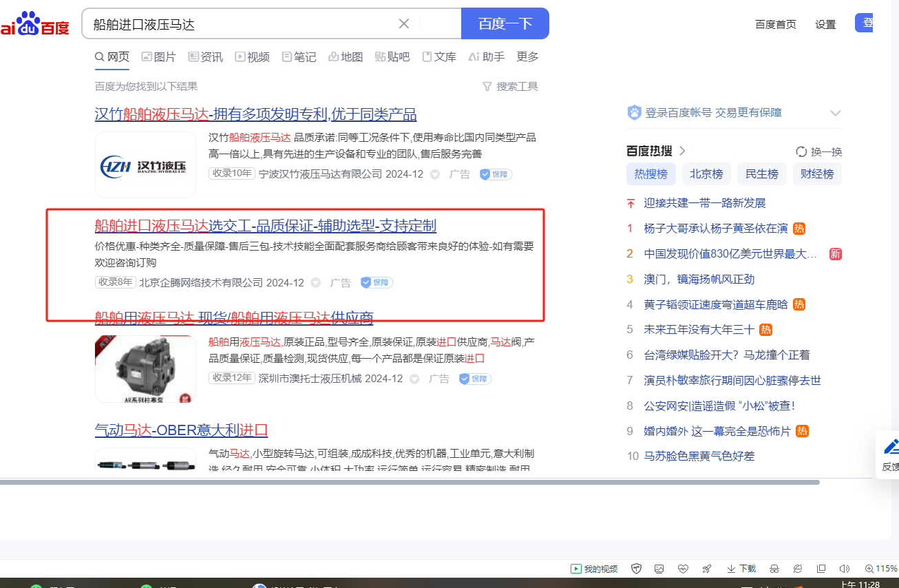
Task: Open round dropdown after 宁波汉竹液压马达有限公司 2024-12
Action: coord(435,175)
